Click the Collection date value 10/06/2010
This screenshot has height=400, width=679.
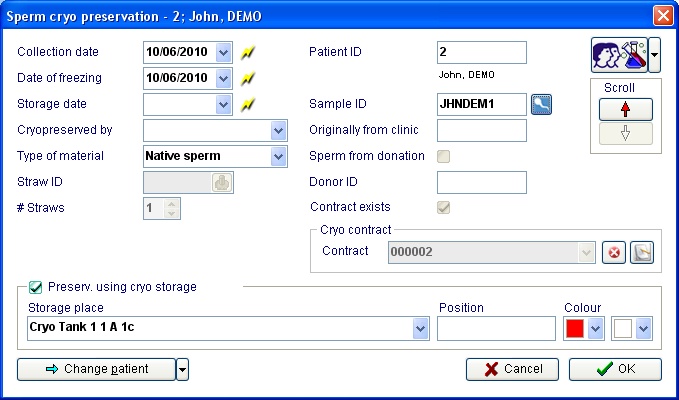click(x=177, y=52)
